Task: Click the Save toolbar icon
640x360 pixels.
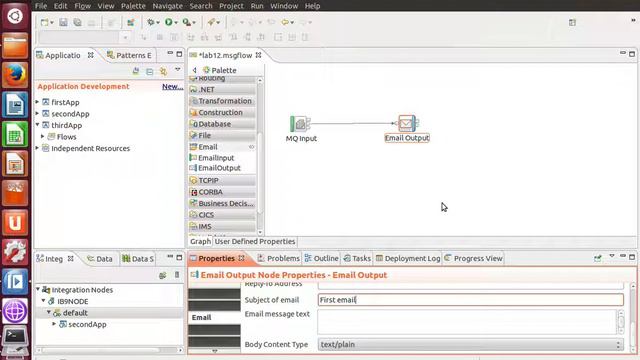Action: pyautogui.click(x=63, y=22)
